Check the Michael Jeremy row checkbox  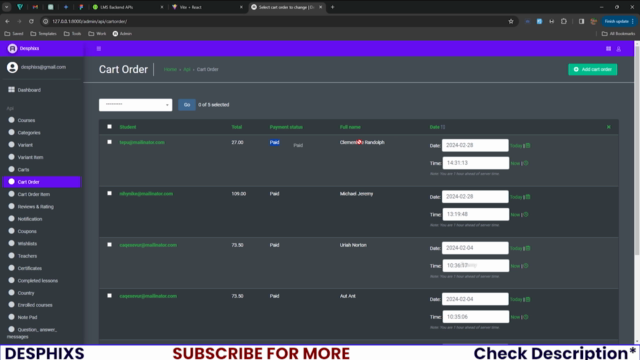tap(109, 193)
